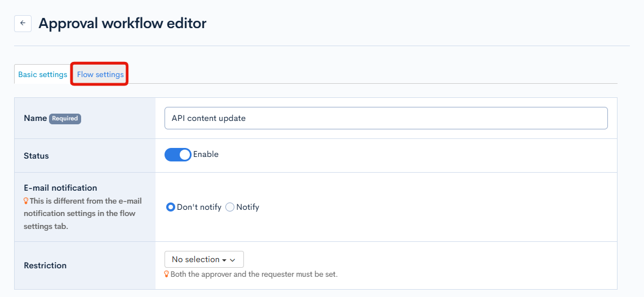Open the Flow settings tab

pos(100,74)
